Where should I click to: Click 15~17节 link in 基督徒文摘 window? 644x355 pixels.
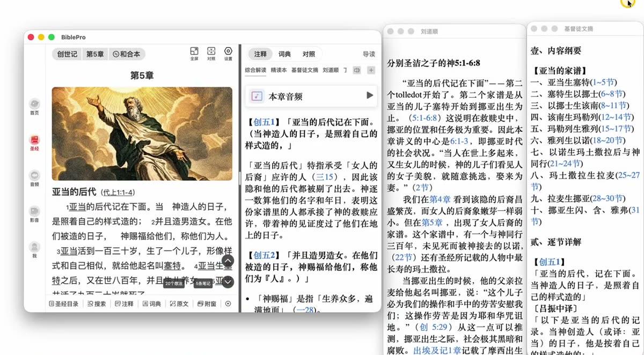pyautogui.click(x=615, y=129)
